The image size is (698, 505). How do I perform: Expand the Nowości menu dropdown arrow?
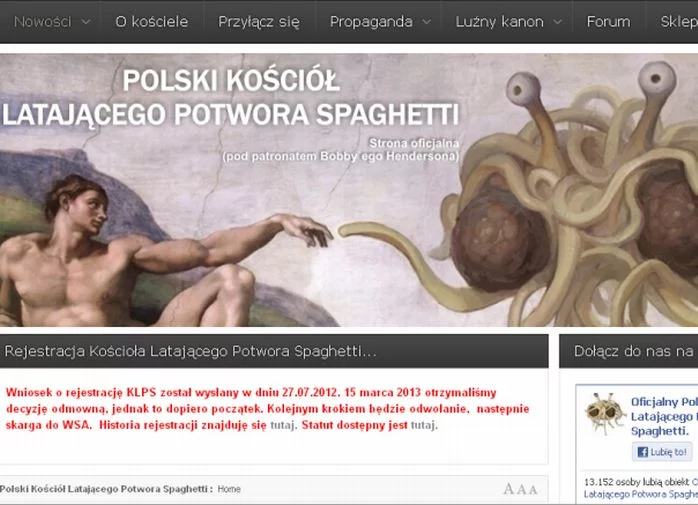coord(85,22)
